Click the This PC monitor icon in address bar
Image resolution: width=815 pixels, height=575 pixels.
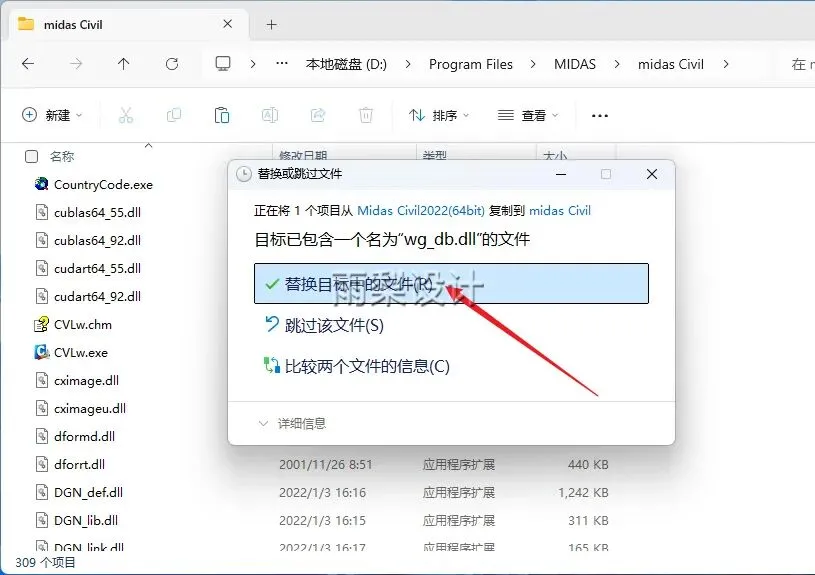pos(223,63)
